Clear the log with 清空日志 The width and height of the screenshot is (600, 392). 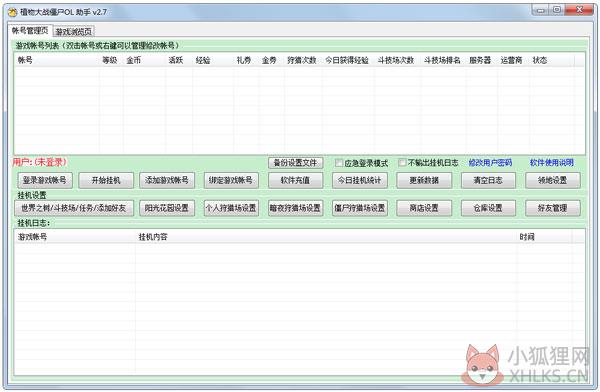click(488, 180)
